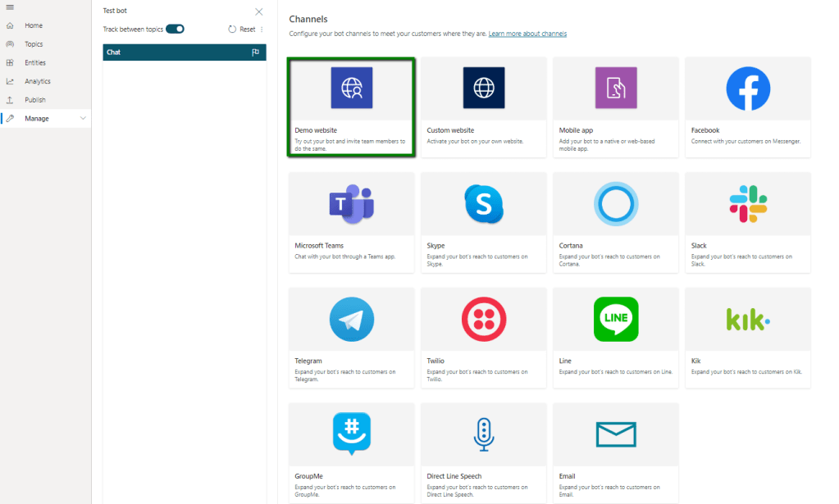
Task: Open Analytics in the sidebar
Action: [x=37, y=81]
